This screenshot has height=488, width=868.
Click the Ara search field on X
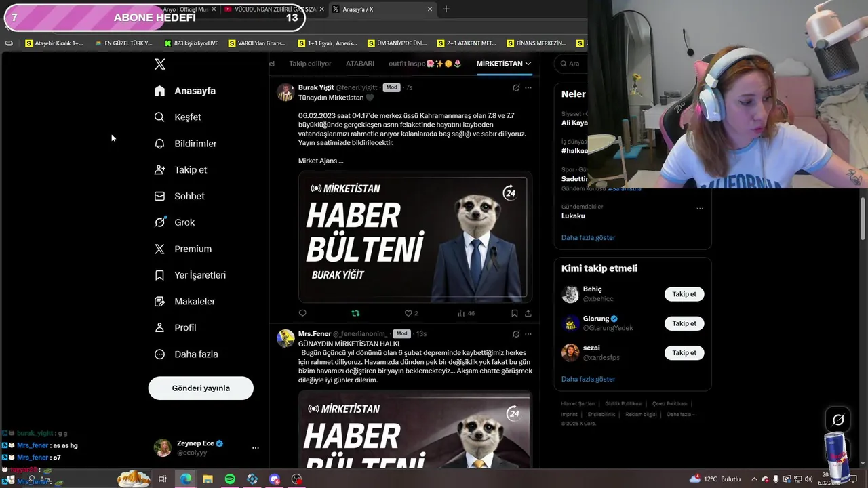[x=571, y=64]
